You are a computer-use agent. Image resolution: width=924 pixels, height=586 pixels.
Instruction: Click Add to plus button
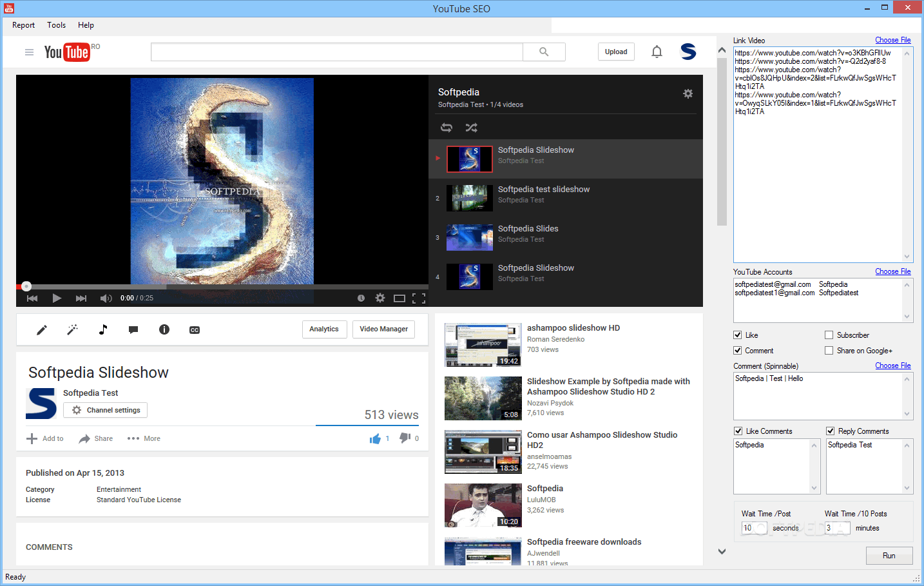(45, 438)
